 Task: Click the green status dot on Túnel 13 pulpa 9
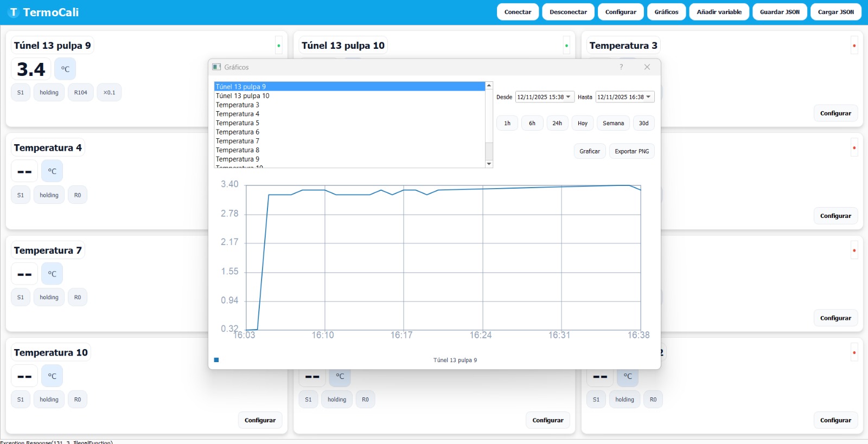279,46
